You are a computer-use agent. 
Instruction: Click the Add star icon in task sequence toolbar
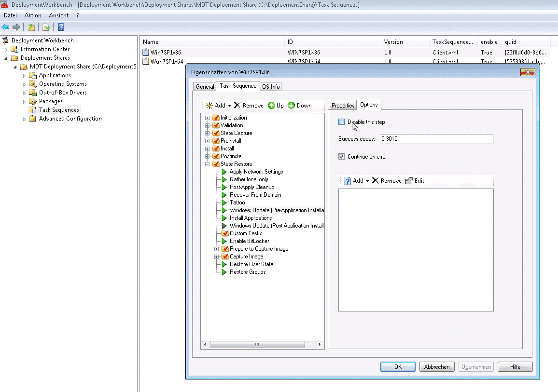pyautogui.click(x=209, y=106)
